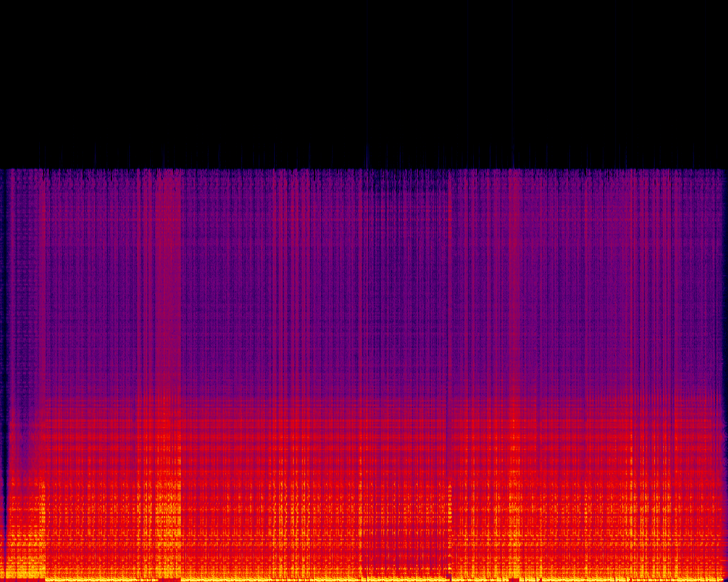
Task: Click the top cutoff edge of the spectrogram
Action: point(364,169)
